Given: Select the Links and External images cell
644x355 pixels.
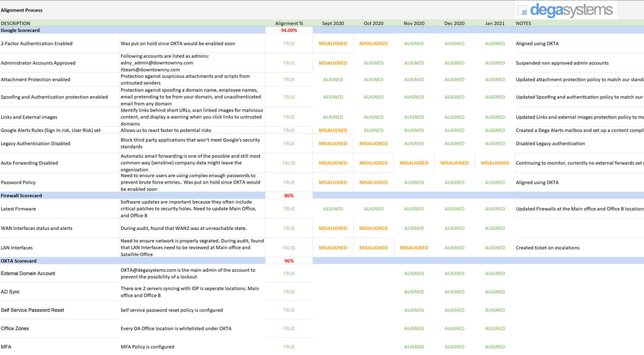Looking at the screenshot, I should 59,117.
